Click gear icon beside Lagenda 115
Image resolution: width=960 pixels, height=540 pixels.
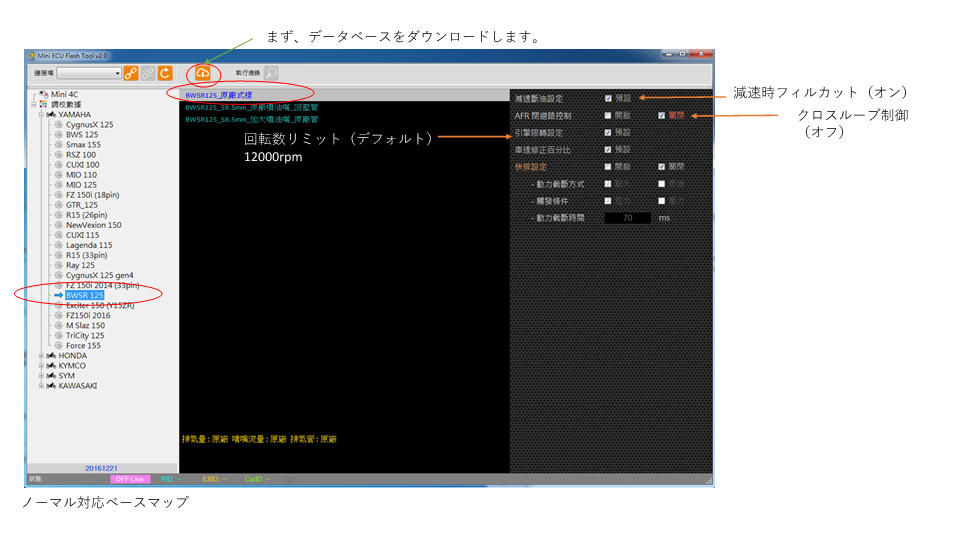[59, 245]
